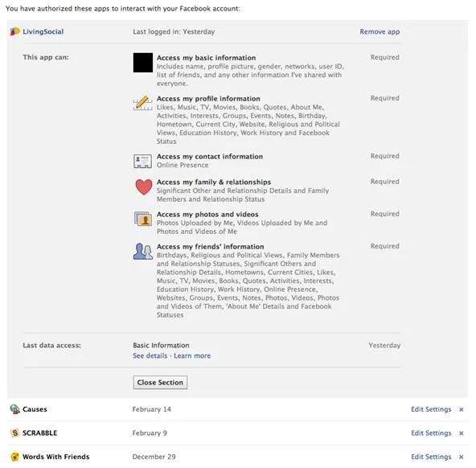This screenshot has width=476, height=468.
Task: Click 'Access my contact information' heading
Action: tap(210, 157)
